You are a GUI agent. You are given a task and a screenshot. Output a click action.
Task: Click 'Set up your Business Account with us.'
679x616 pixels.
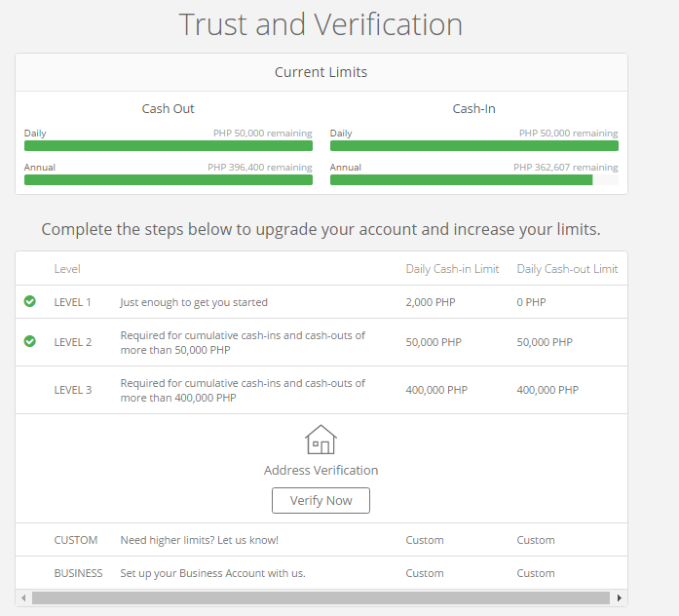[x=212, y=573]
